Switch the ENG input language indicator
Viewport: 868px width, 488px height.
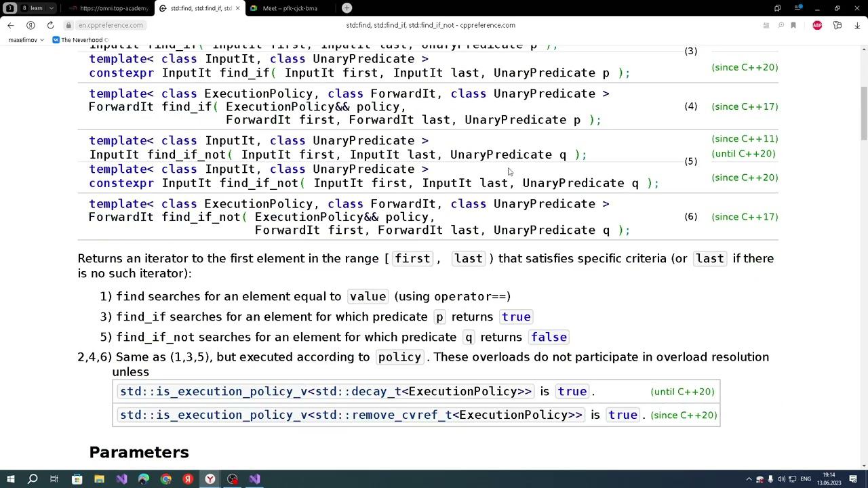[x=806, y=479]
